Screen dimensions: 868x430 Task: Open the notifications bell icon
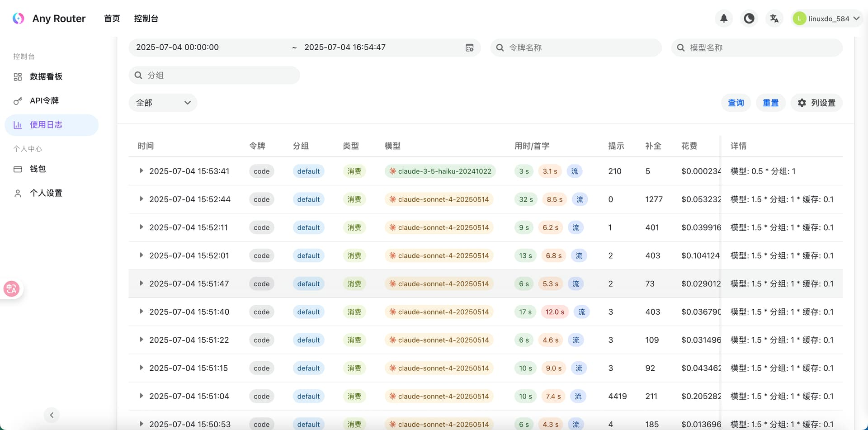(724, 18)
